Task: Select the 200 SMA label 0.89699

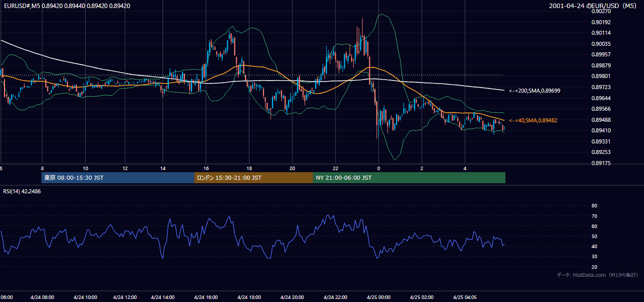Action: (x=535, y=91)
